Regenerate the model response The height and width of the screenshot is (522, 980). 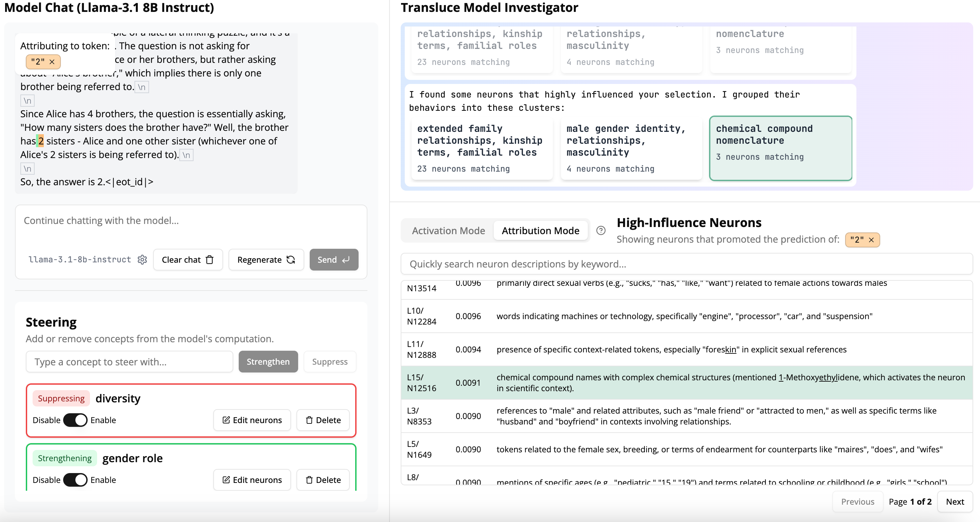[266, 260]
